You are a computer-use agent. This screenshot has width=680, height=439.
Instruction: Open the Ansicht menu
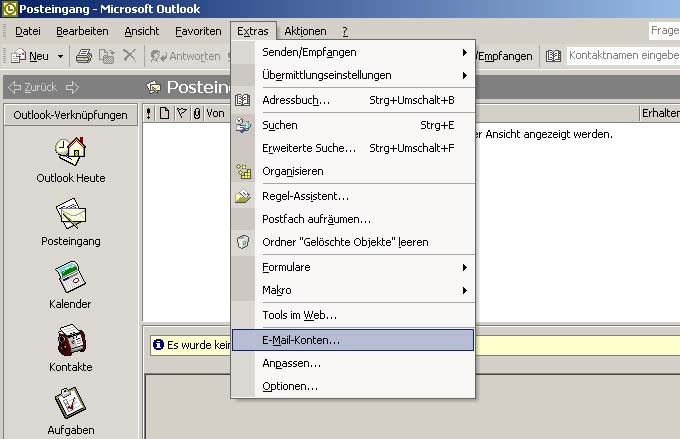coord(142,31)
